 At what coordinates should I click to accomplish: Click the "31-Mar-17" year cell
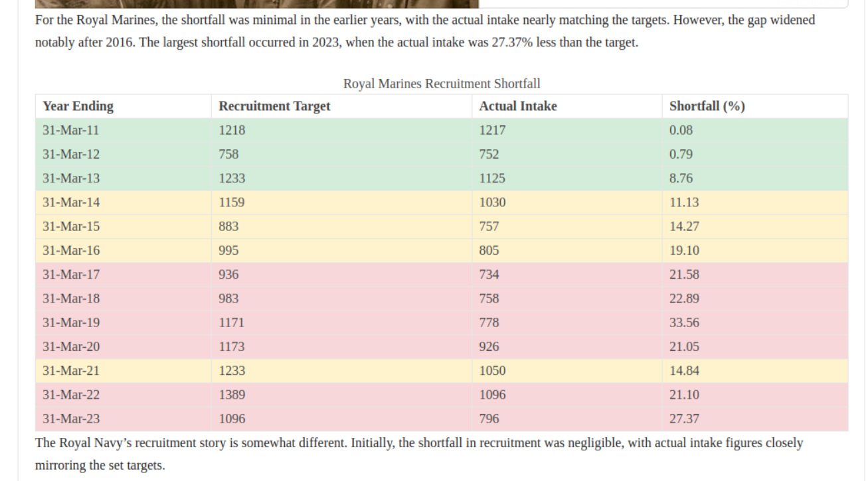pos(124,275)
